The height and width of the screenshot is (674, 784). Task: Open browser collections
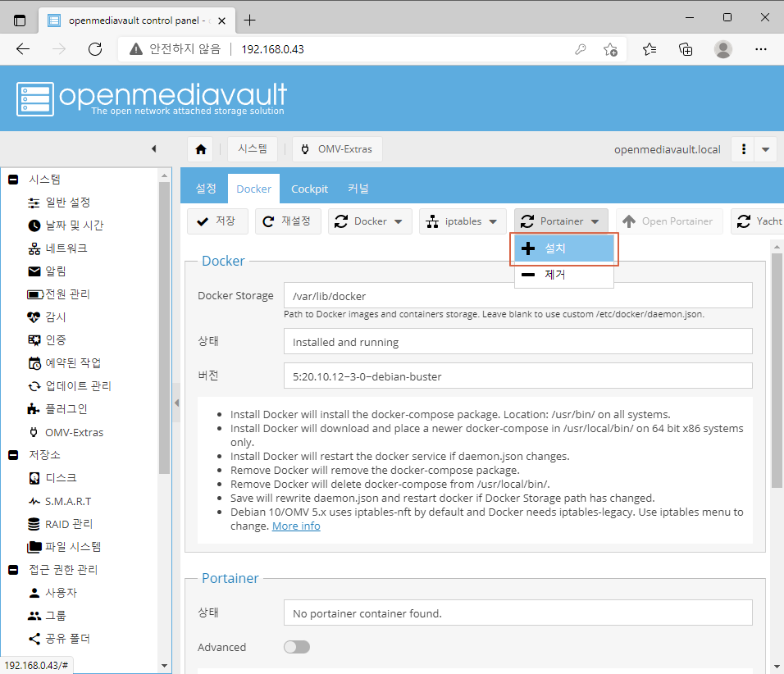[686, 49]
